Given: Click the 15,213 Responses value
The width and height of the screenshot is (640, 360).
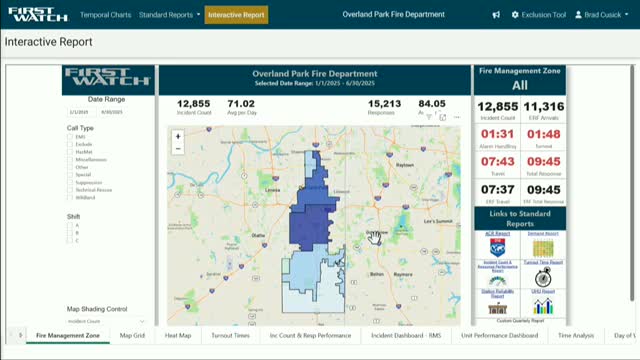Looking at the screenshot, I should coord(384,104).
